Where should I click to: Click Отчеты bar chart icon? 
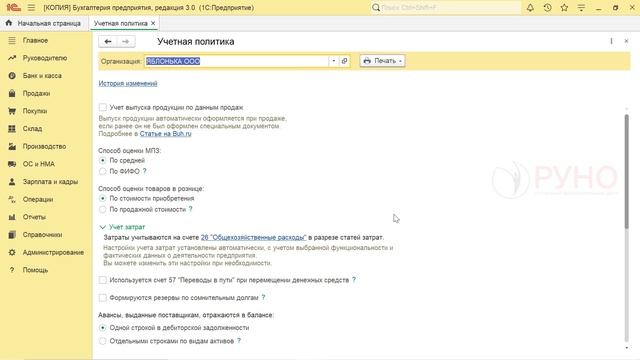point(12,217)
